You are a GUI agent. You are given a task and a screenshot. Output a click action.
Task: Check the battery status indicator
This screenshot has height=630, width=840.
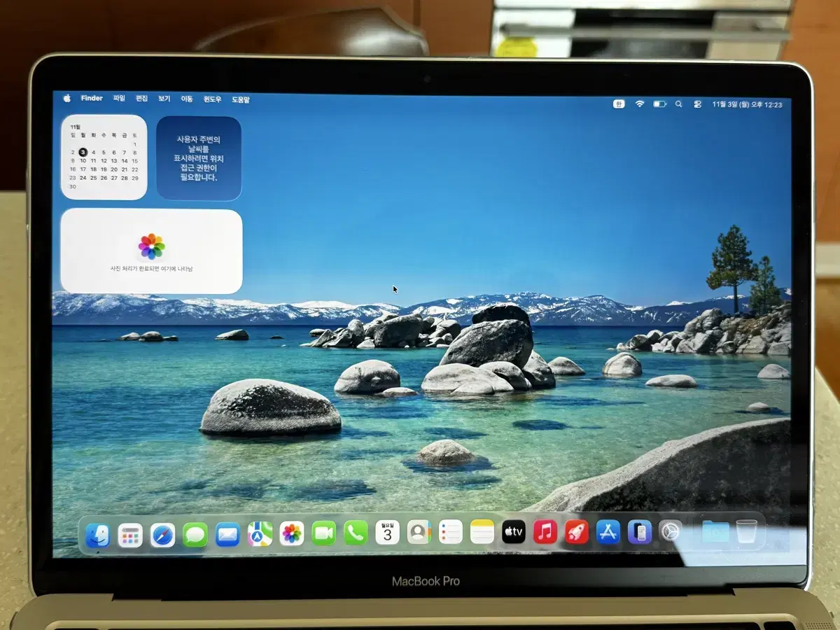(658, 104)
